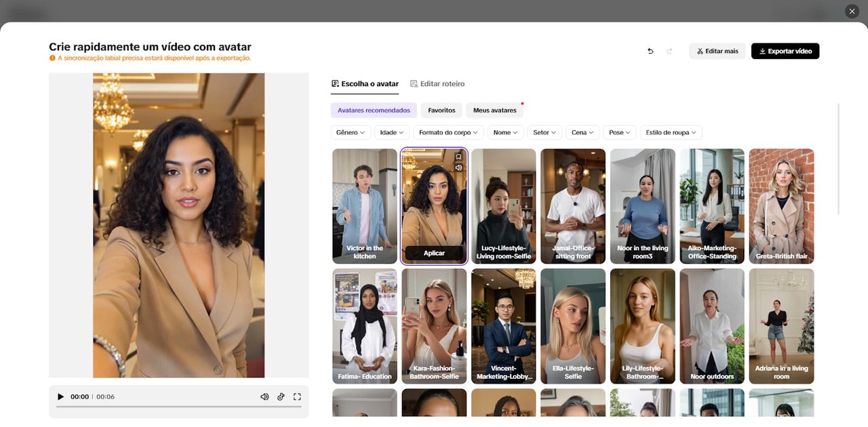Click the undo arrow icon

pos(650,51)
